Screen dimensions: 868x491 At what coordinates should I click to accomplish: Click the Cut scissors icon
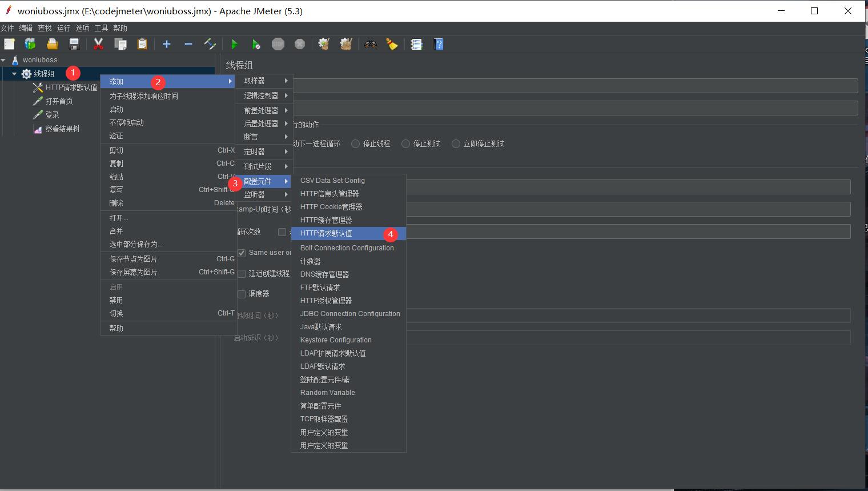point(98,44)
